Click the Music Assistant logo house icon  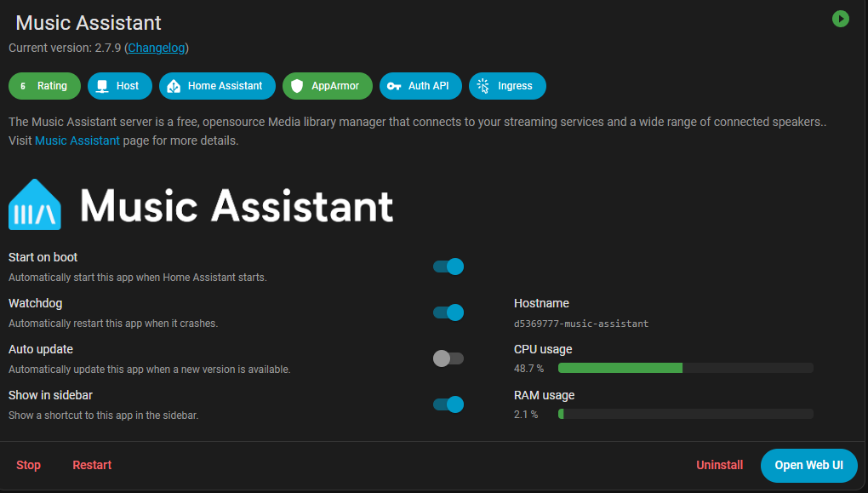35,204
